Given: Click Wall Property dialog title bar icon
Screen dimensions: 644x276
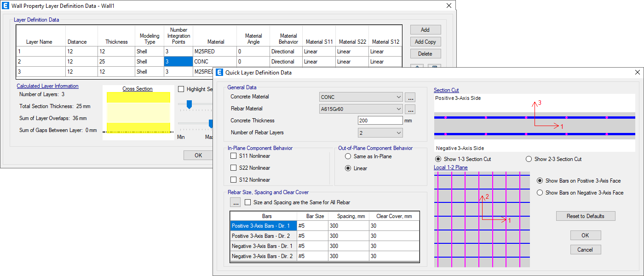Looking at the screenshot, I should [6, 6].
